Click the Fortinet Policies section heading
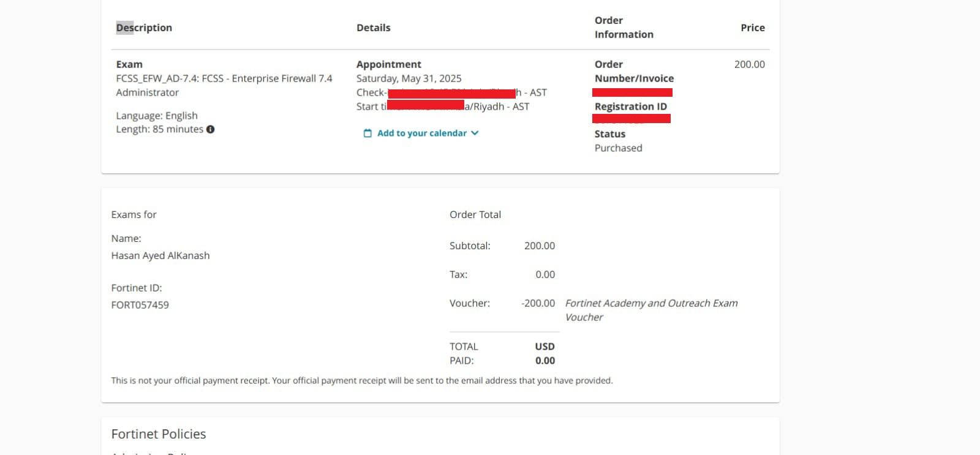The height and width of the screenshot is (455, 980). [x=159, y=434]
